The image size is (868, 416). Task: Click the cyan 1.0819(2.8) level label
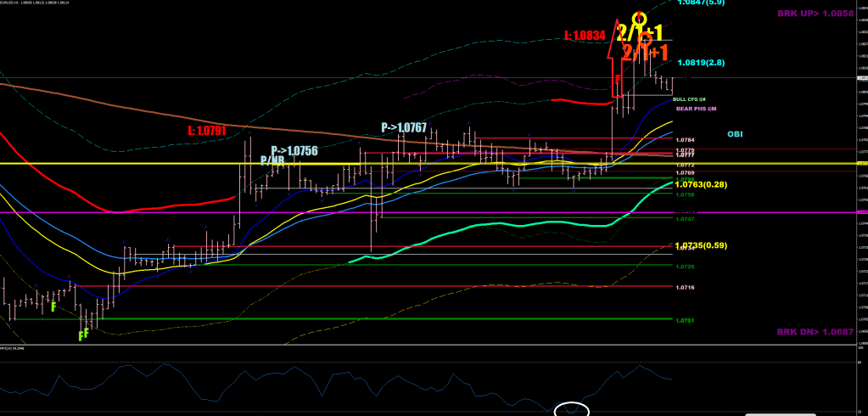pyautogui.click(x=700, y=63)
